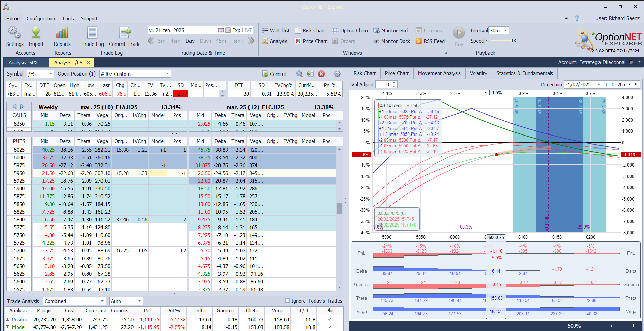This screenshot has height=331, width=644.
Task: Jump forward with Day+ button
Action: click(x=206, y=41)
